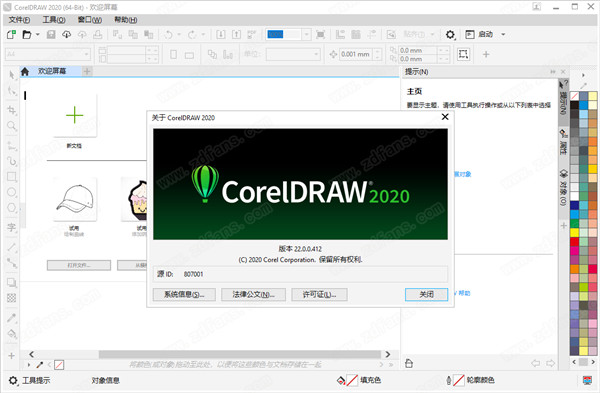600x393 pixels.
Task: Click the portrait orientation button
Action: click(173, 54)
